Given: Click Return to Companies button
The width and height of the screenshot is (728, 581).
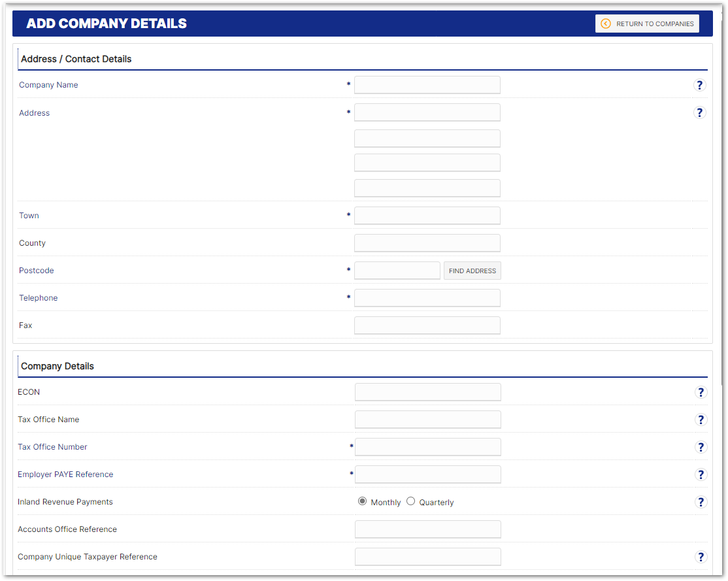Looking at the screenshot, I should [x=647, y=24].
